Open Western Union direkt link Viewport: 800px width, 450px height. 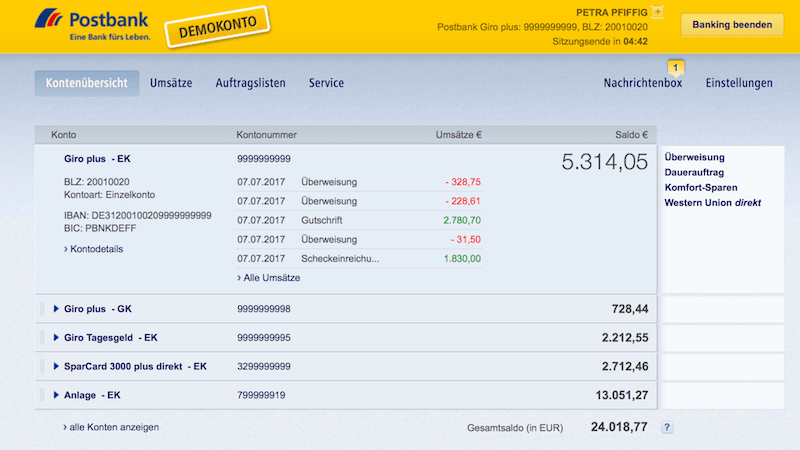point(712,203)
